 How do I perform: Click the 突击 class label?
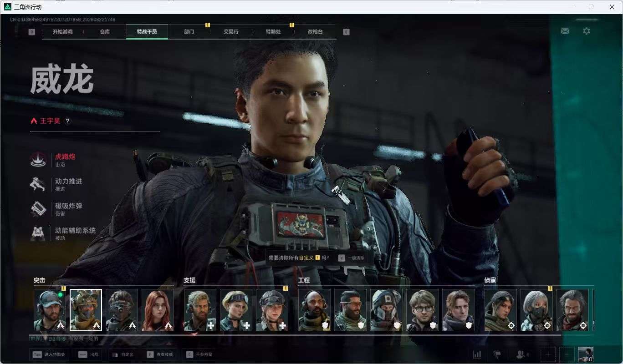coord(40,280)
